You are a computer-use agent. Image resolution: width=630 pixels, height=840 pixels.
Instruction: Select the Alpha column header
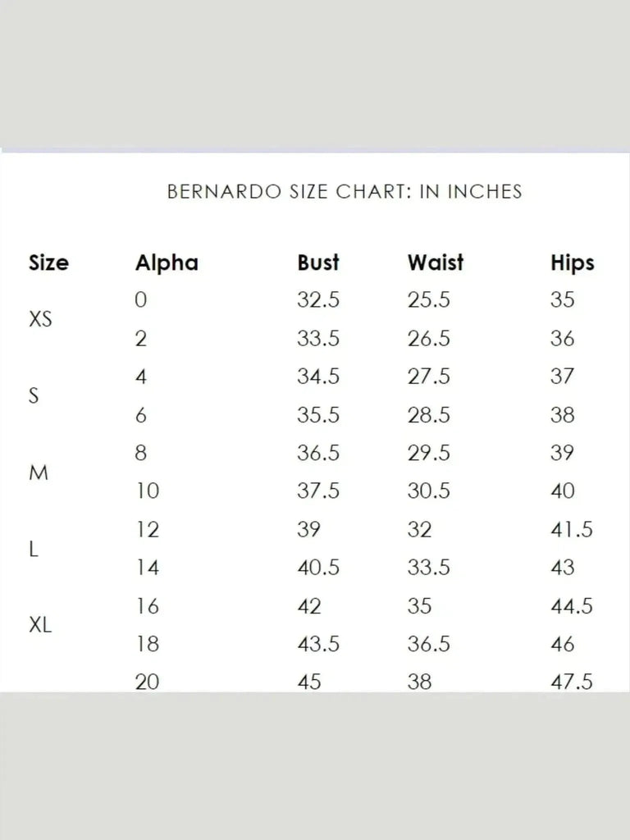click(167, 263)
